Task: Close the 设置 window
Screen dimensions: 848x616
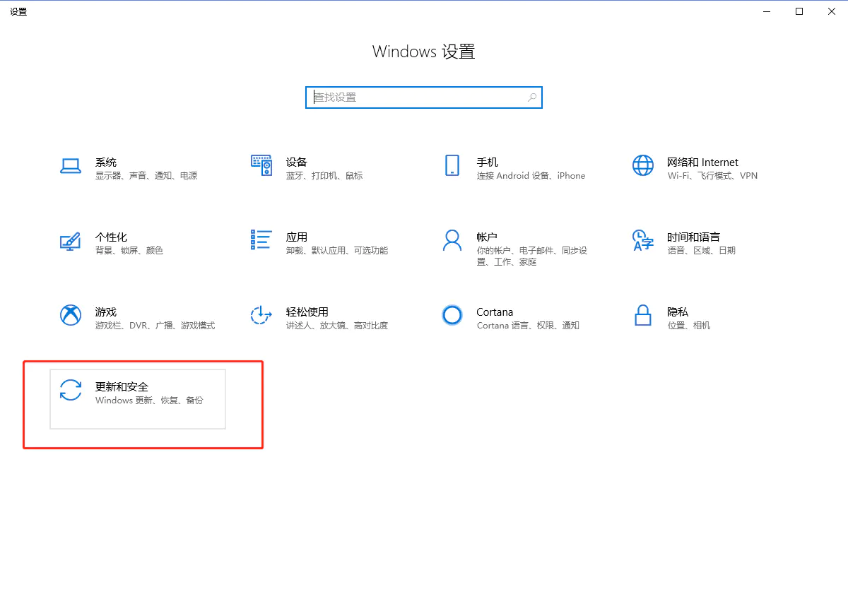Action: click(x=832, y=11)
